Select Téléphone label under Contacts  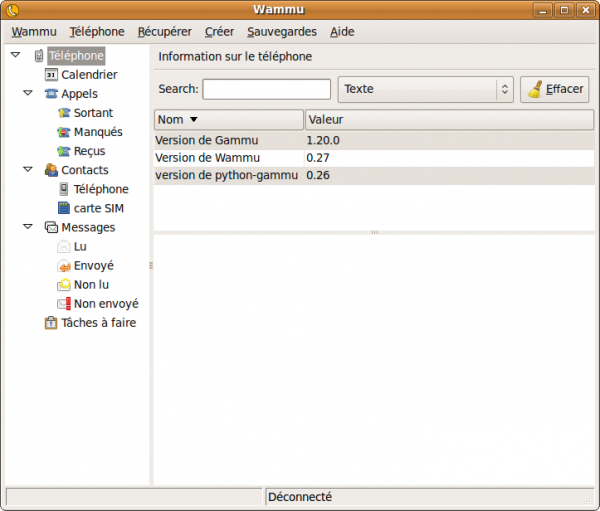pos(101,189)
